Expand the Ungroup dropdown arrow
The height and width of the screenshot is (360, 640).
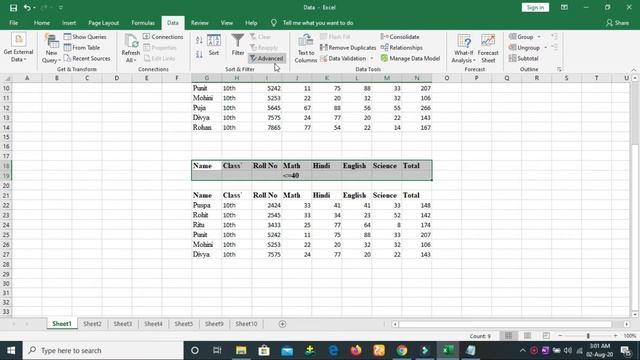click(546, 47)
